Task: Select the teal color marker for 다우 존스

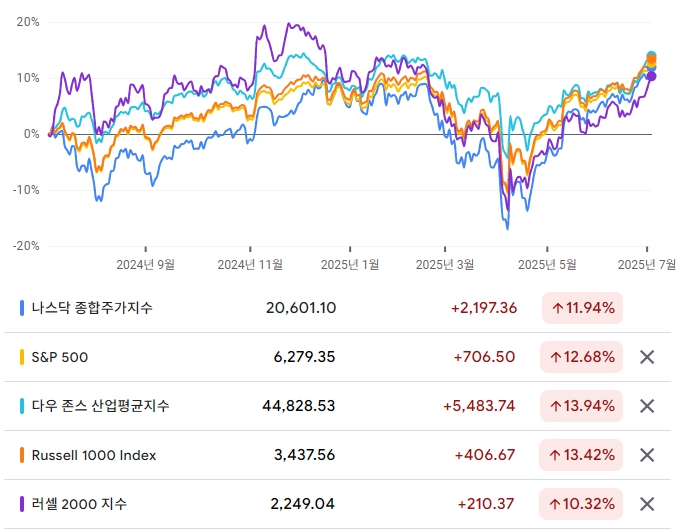Action: (x=22, y=406)
